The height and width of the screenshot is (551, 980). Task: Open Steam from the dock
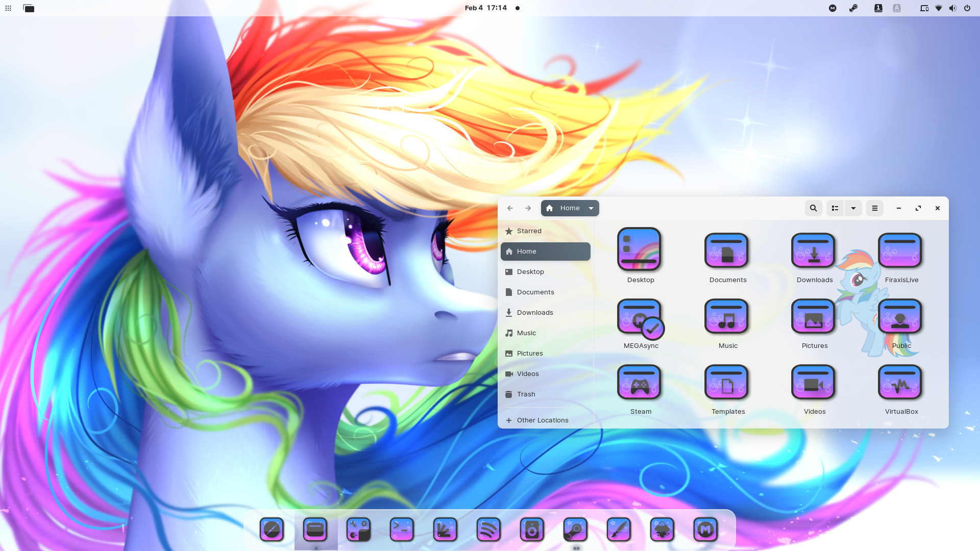(575, 530)
